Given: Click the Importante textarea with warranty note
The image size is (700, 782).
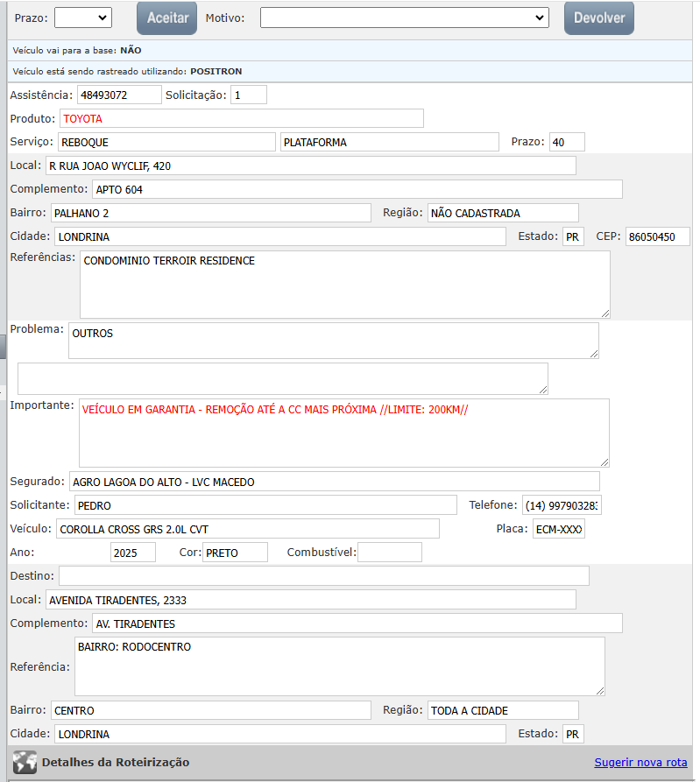Looking at the screenshot, I should (343, 433).
